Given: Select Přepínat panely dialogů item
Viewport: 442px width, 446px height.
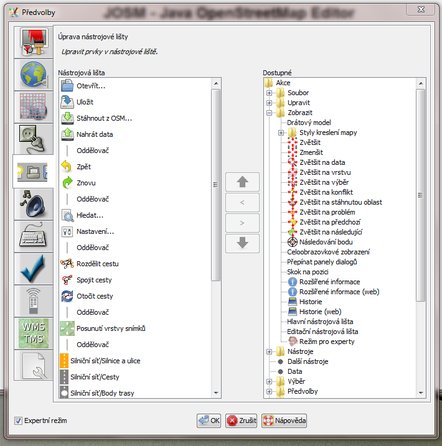Looking at the screenshot, I should point(322,262).
